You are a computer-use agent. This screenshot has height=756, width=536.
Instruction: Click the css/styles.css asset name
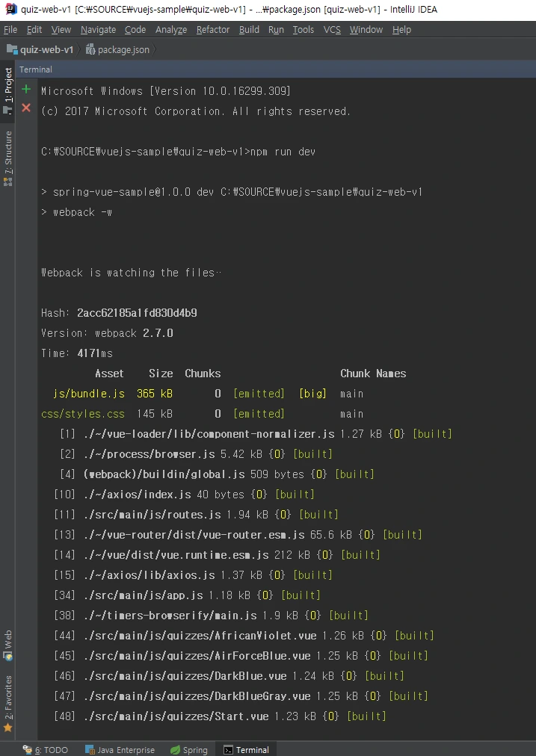(x=83, y=414)
